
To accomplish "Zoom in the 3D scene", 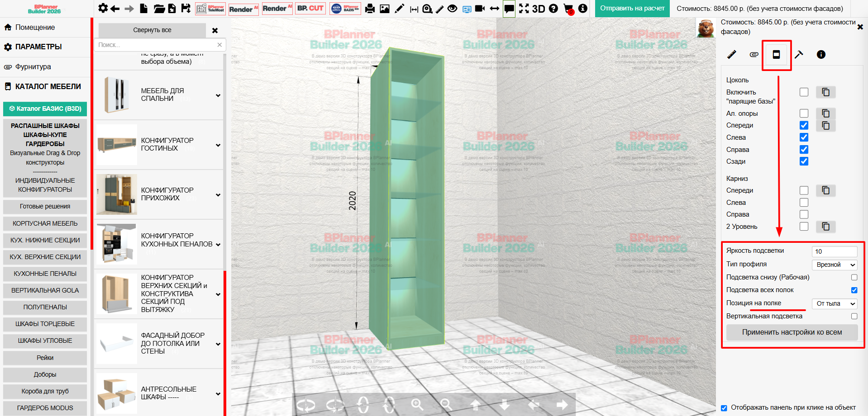I will click(417, 404).
